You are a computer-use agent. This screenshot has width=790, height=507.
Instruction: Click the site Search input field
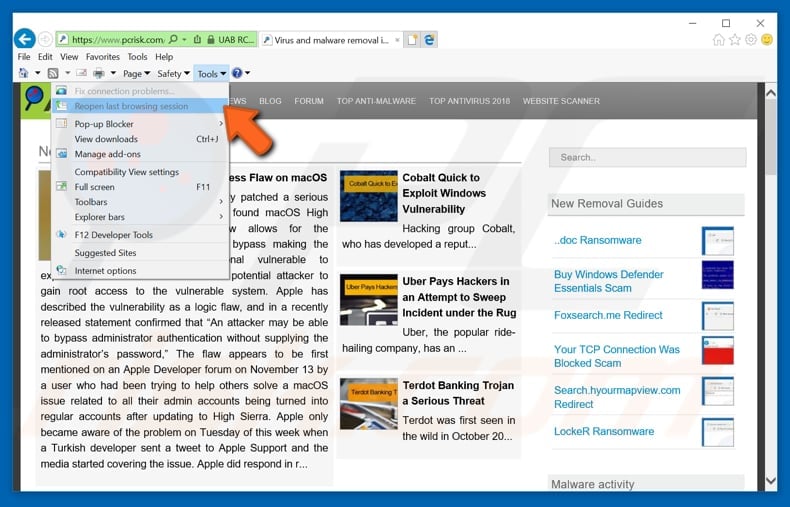(647, 157)
